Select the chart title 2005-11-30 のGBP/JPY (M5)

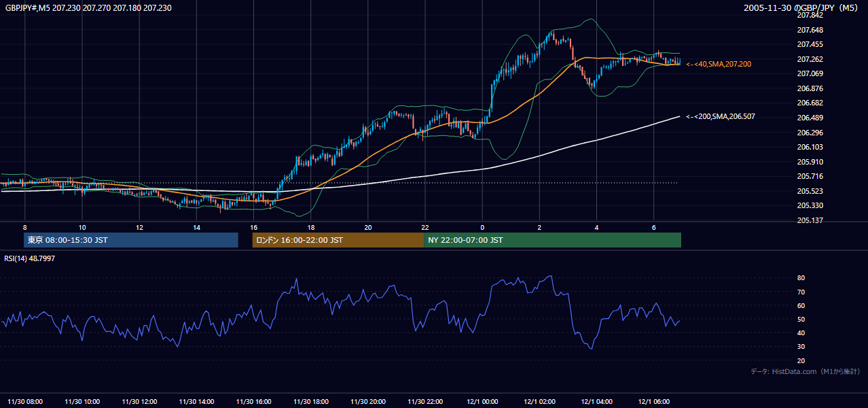point(802,7)
